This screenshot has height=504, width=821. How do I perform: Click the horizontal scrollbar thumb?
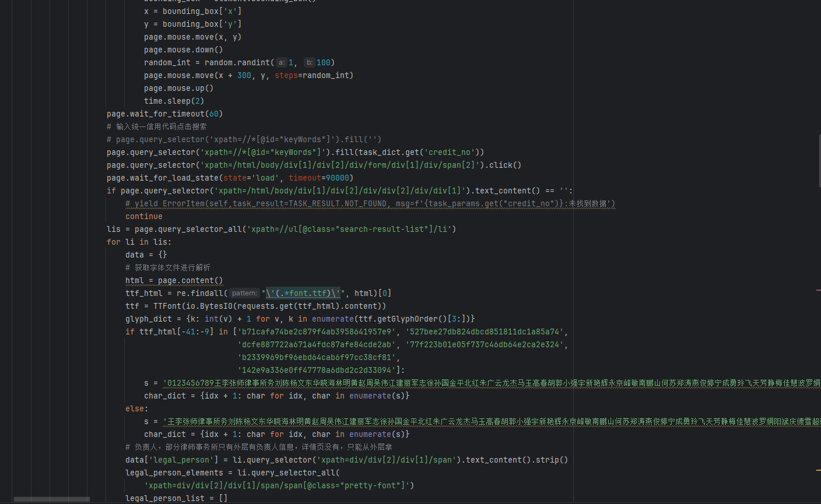pos(52,499)
